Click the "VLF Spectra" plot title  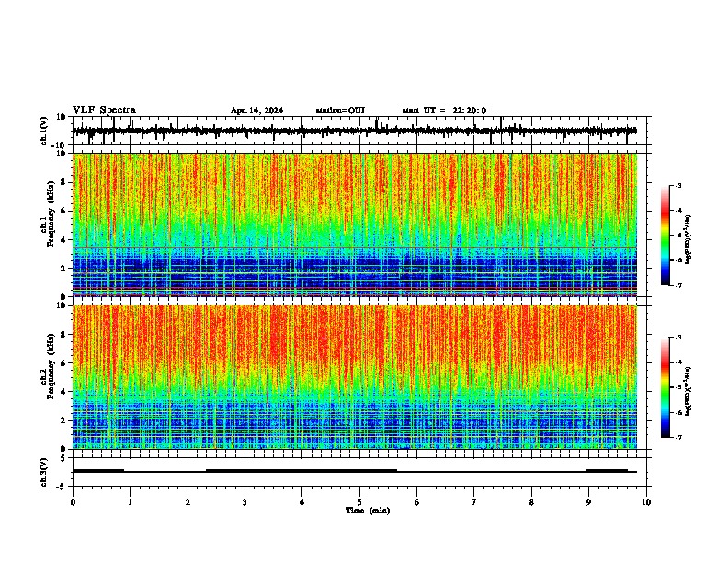104,110
